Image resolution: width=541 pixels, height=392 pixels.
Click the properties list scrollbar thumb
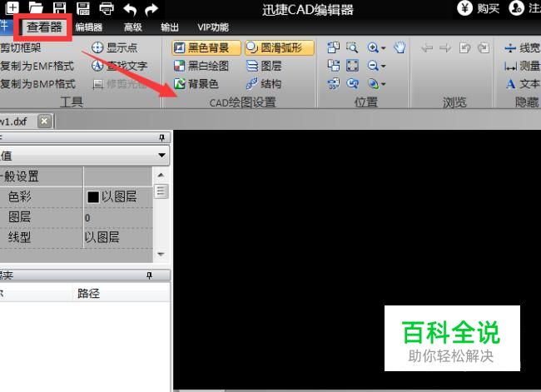(x=161, y=191)
